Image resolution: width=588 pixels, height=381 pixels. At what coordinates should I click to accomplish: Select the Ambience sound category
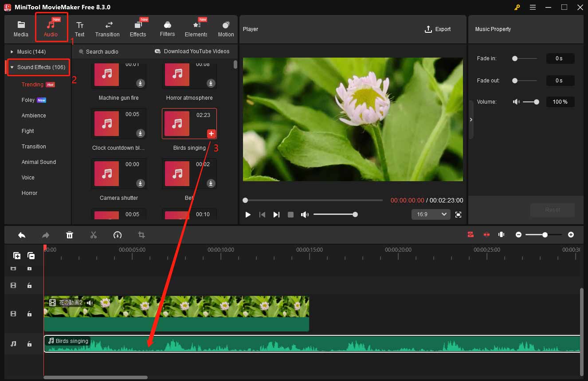[34, 116]
